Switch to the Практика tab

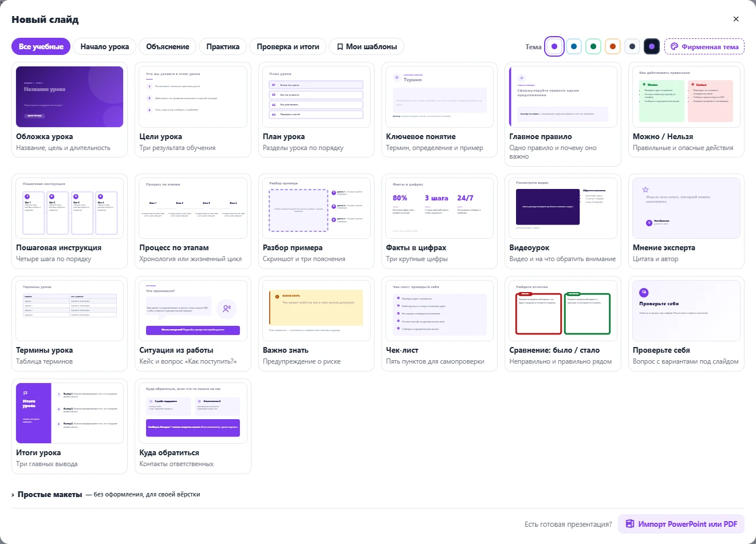[223, 46]
